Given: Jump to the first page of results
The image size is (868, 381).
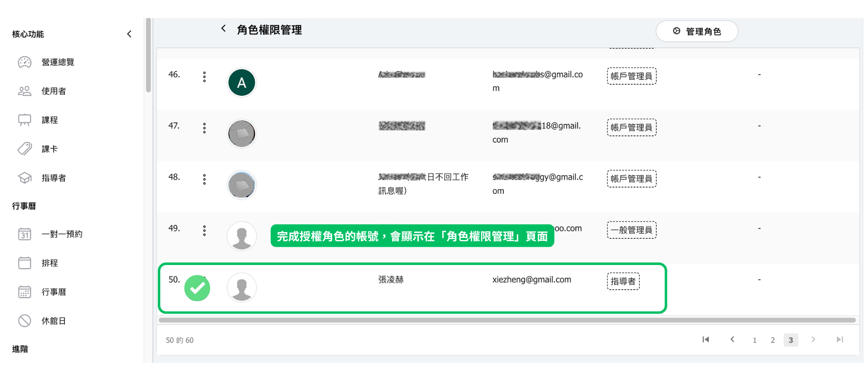Looking at the screenshot, I should [x=706, y=340].
